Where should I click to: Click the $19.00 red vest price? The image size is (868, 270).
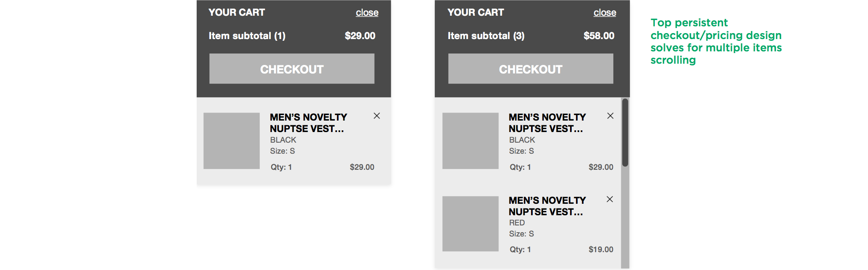(601, 250)
